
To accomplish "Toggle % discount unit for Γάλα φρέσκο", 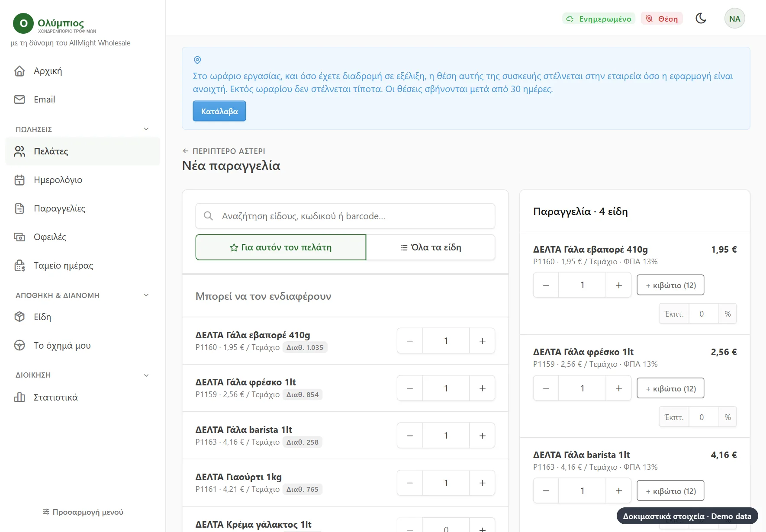I will click(x=727, y=417).
